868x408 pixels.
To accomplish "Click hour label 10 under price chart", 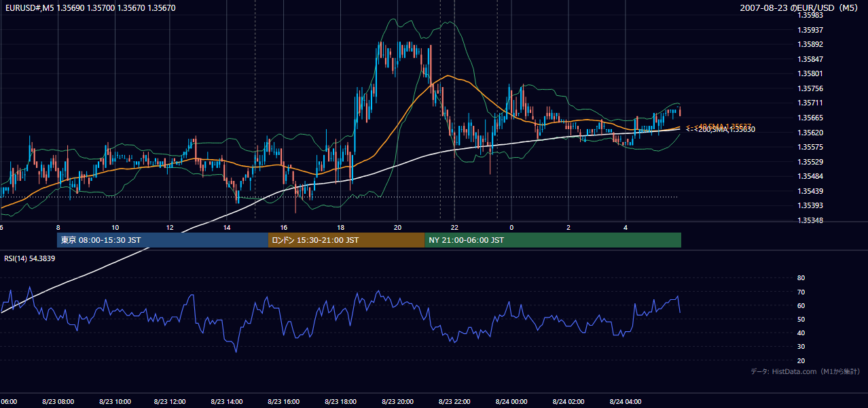I will pyautogui.click(x=115, y=227).
